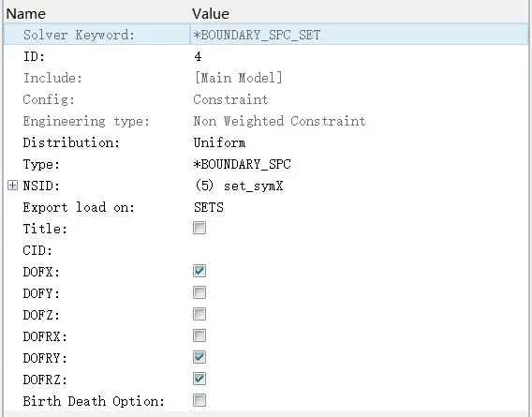Select the ID label row
Screen dimensions: 532x417
click(x=34, y=56)
